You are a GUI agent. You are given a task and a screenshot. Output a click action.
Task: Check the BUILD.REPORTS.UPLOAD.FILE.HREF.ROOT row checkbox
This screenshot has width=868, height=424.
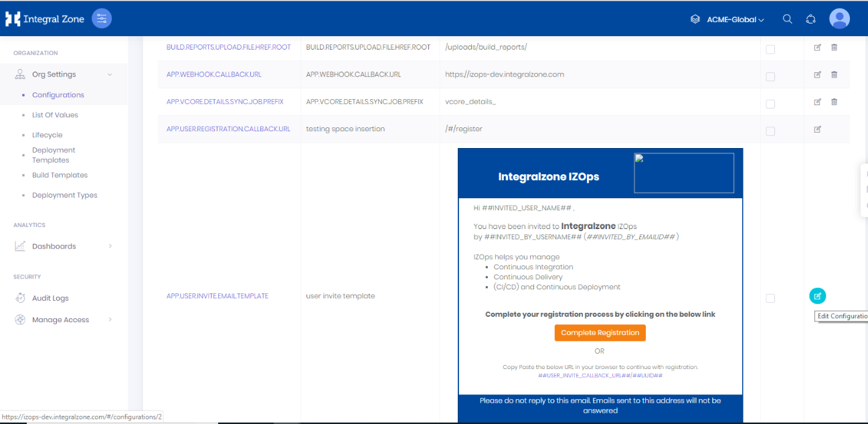tap(770, 50)
